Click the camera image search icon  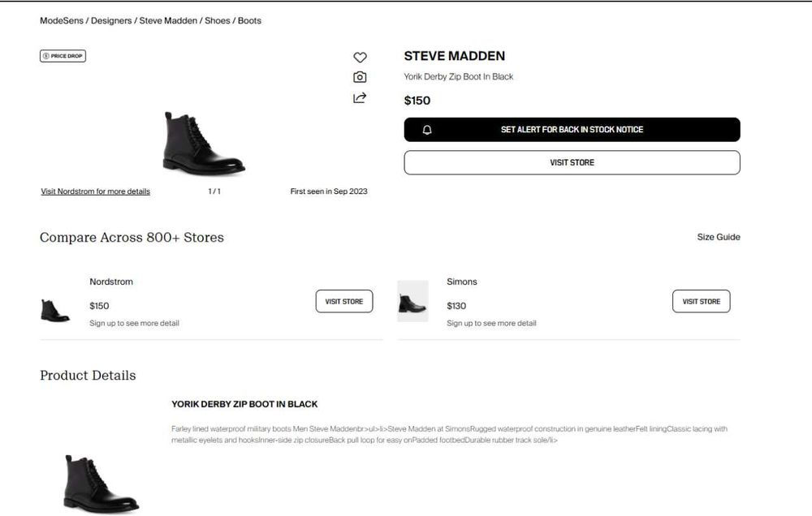pyautogui.click(x=360, y=77)
